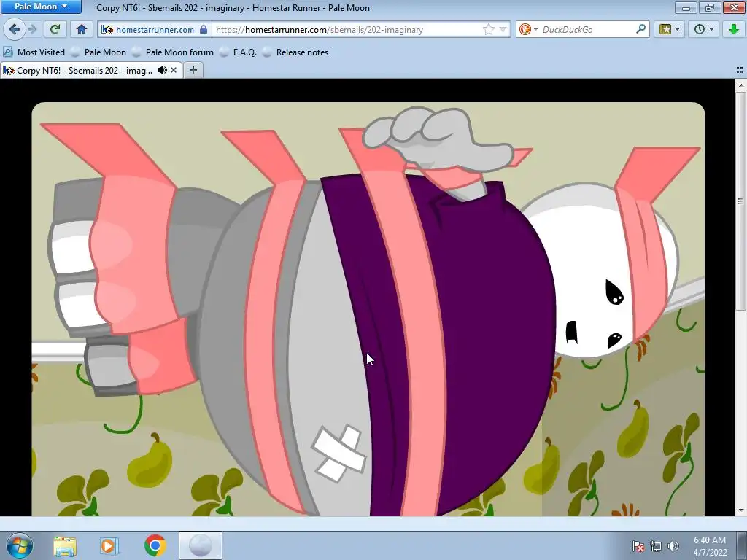
Task: Reload the current page
Action: point(55,29)
